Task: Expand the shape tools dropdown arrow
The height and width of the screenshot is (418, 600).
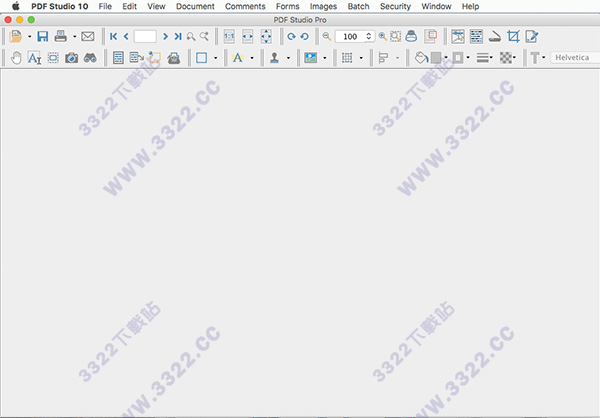Action: [215, 58]
